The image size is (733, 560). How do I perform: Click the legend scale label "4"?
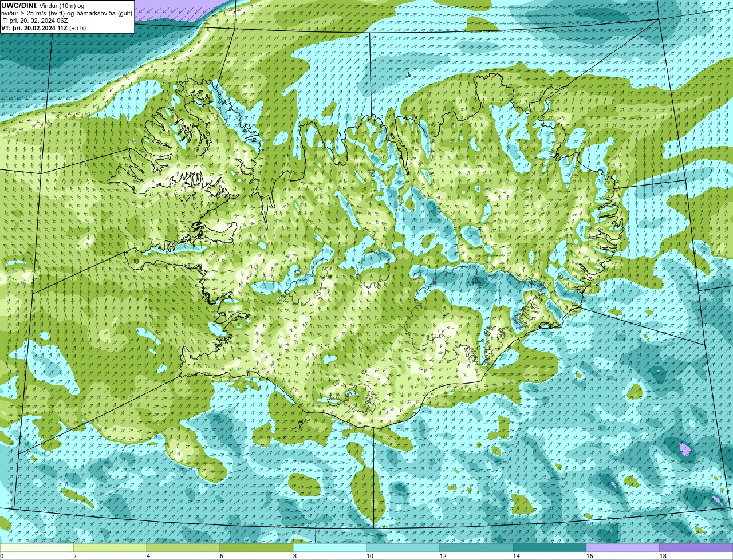(x=148, y=556)
